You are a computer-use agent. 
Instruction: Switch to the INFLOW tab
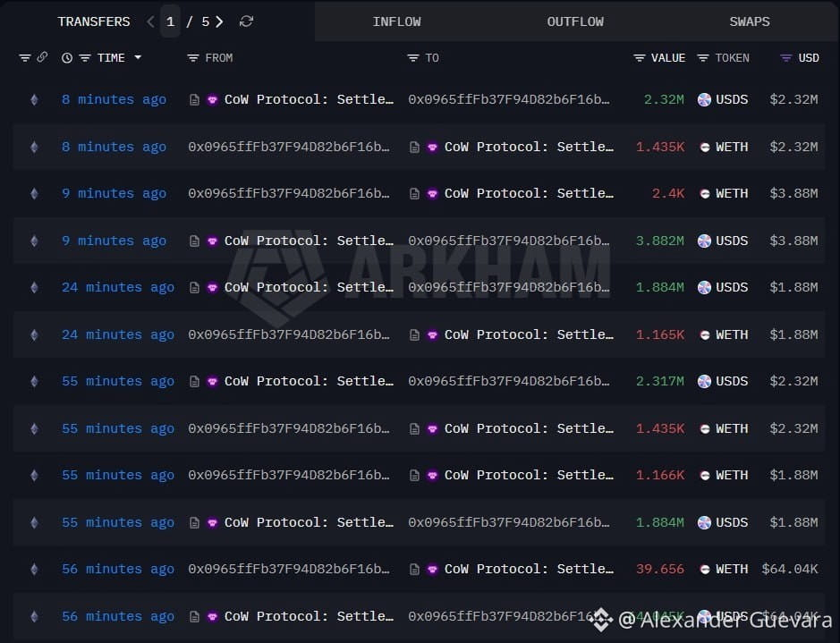click(x=396, y=21)
